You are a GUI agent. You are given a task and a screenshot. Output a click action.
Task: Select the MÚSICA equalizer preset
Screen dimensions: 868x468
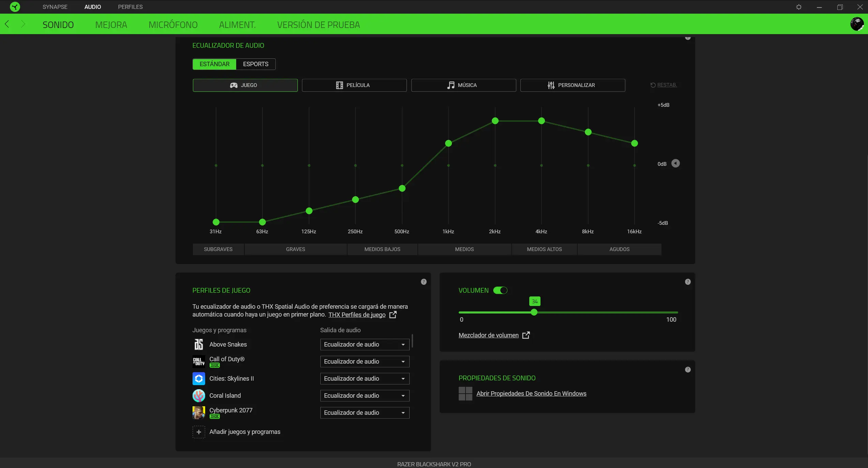click(x=463, y=85)
